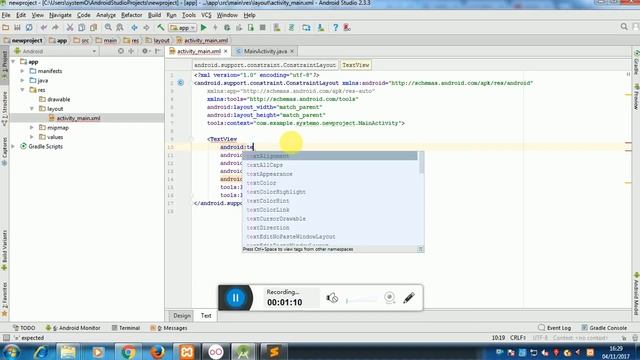Open the app run configuration dropdown
The height and width of the screenshot is (360, 640).
183,28
